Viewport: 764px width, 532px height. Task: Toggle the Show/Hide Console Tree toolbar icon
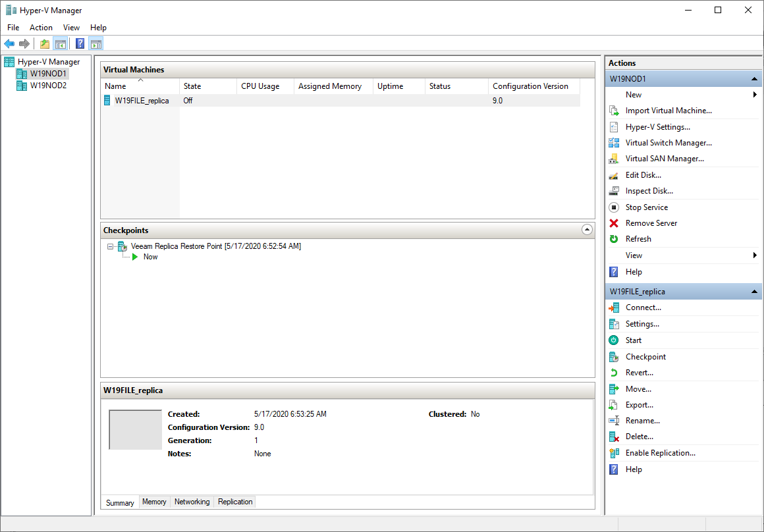click(x=60, y=44)
